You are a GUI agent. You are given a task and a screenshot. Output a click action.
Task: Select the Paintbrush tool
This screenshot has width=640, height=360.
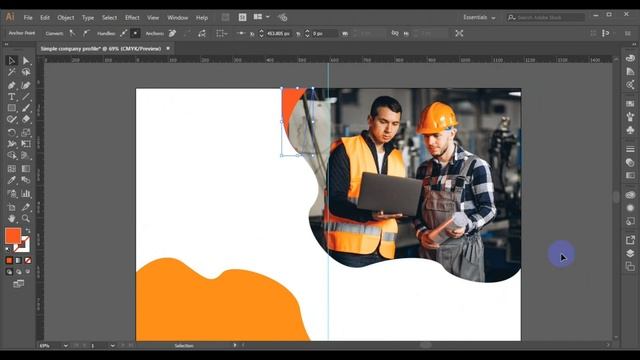(x=26, y=108)
